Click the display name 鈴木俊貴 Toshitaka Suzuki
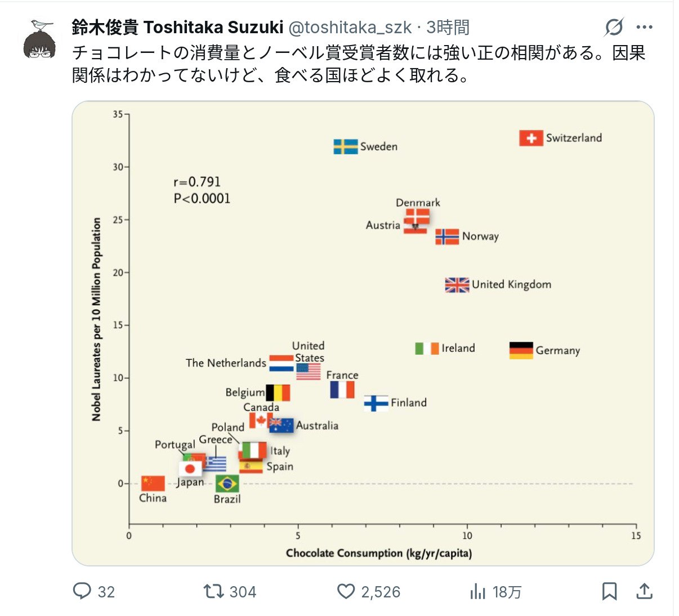This screenshot has height=616, width=679. point(177,27)
